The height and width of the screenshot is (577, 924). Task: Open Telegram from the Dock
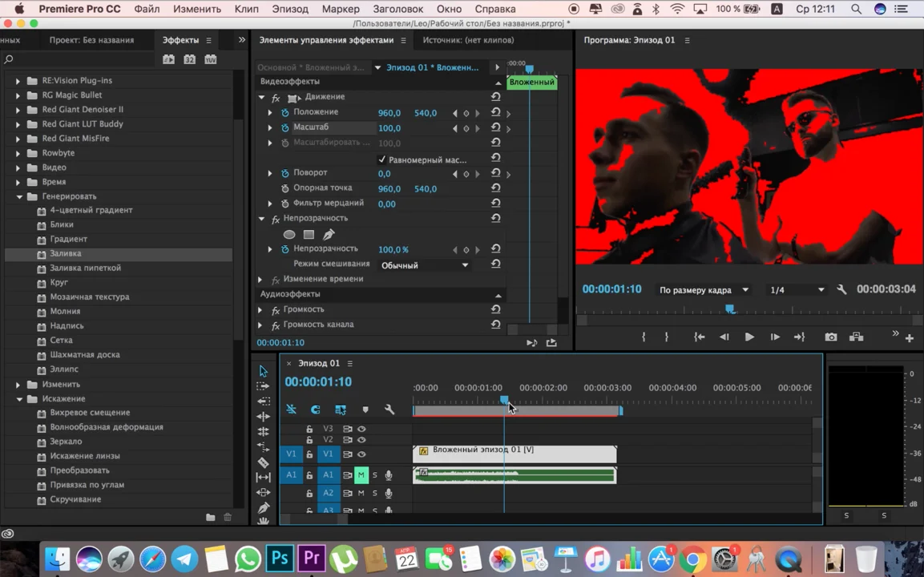[184, 558]
